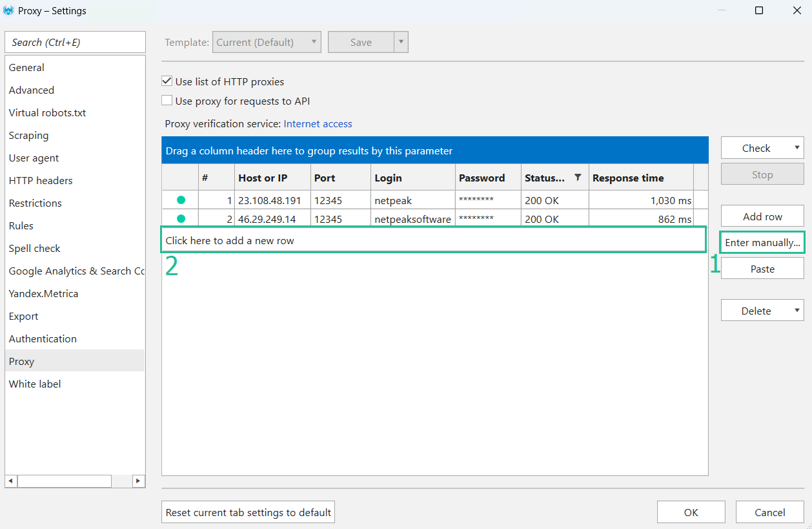
Task: Select Proxy in the sidebar
Action: (75, 362)
